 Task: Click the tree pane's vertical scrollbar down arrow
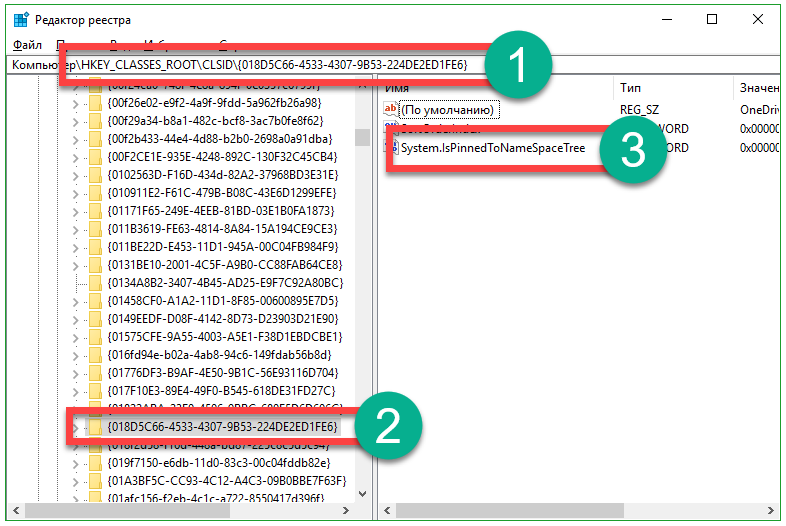(x=362, y=494)
